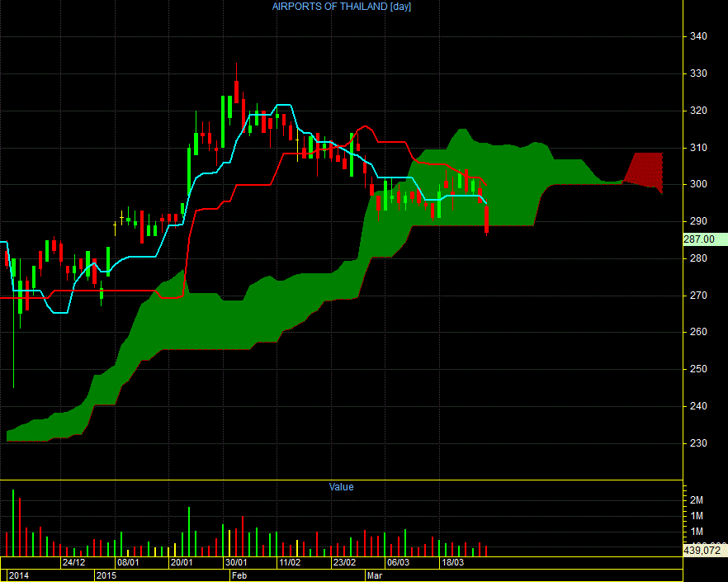The height and width of the screenshot is (582, 728).
Task: Click the Feb month marker
Action: pyautogui.click(x=239, y=575)
